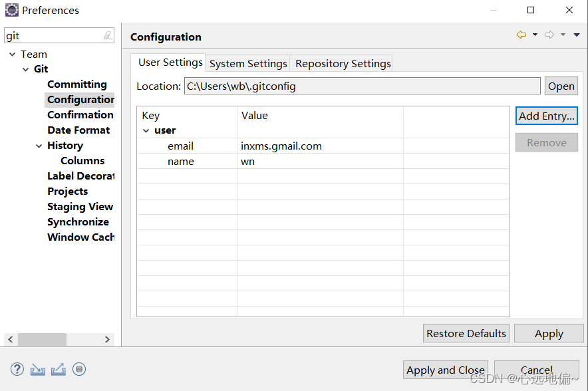588x391 pixels.
Task: Collapse the Team tree node
Action: [x=13, y=55]
